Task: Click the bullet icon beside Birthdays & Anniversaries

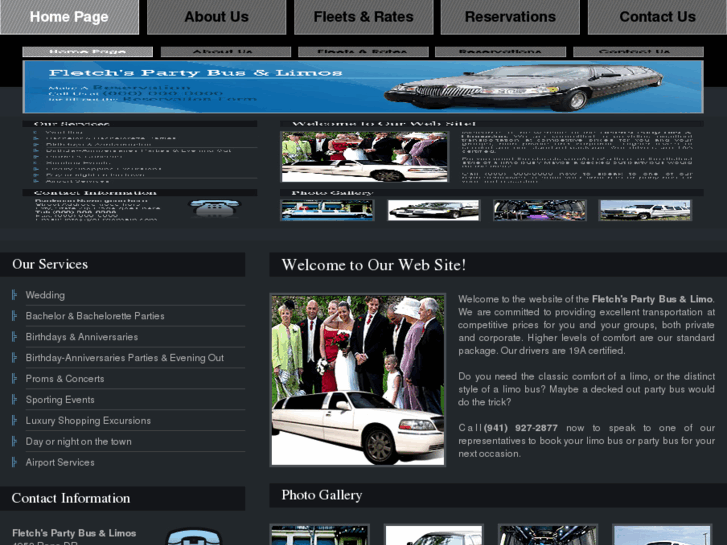Action: (x=14, y=336)
